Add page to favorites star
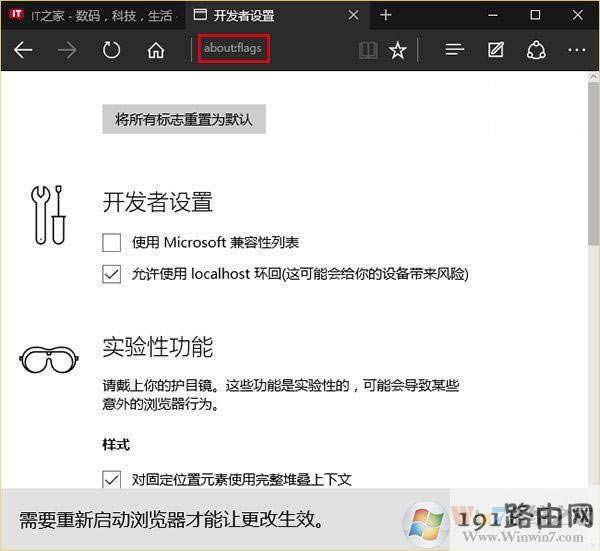Screen dimensions: 600x551 pos(398,50)
